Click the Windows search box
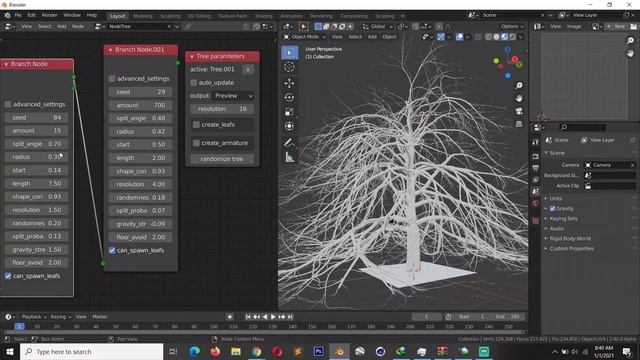This screenshot has height=360, width=640. pyautogui.click(x=91, y=351)
